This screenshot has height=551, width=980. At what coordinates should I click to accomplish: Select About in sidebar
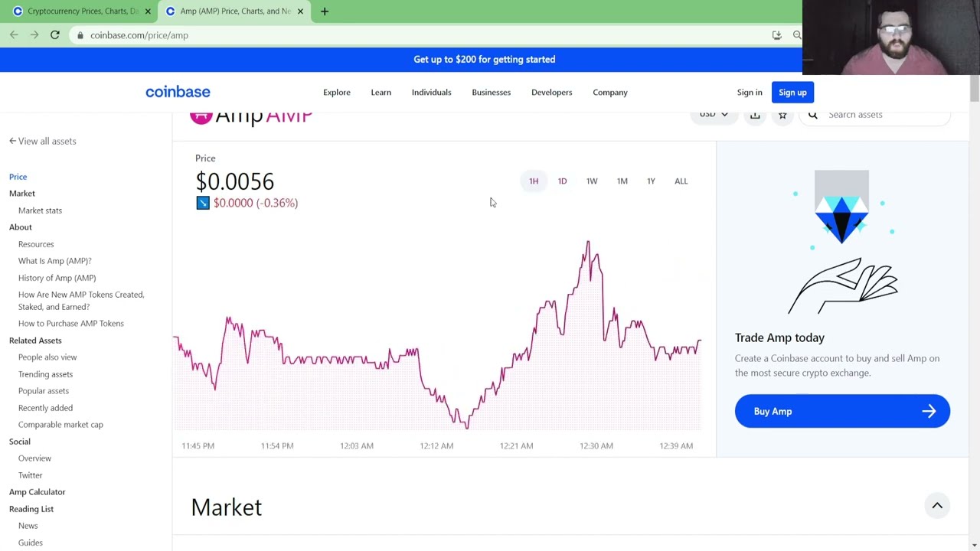(21, 227)
